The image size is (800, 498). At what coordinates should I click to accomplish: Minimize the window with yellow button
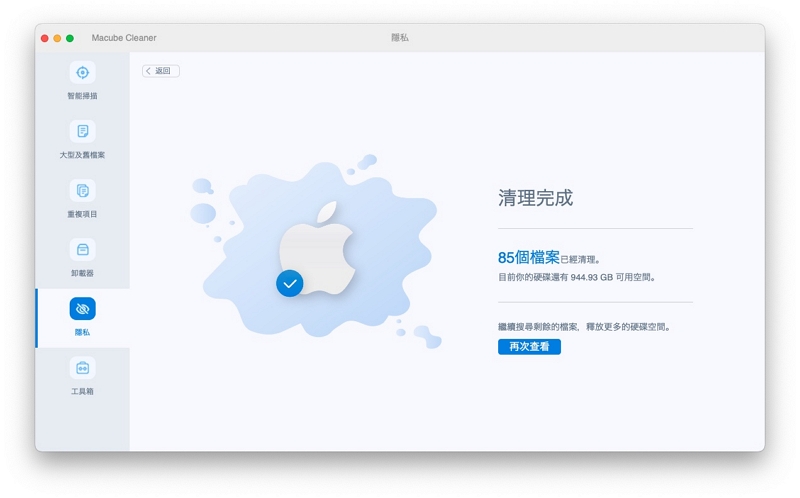pos(57,38)
